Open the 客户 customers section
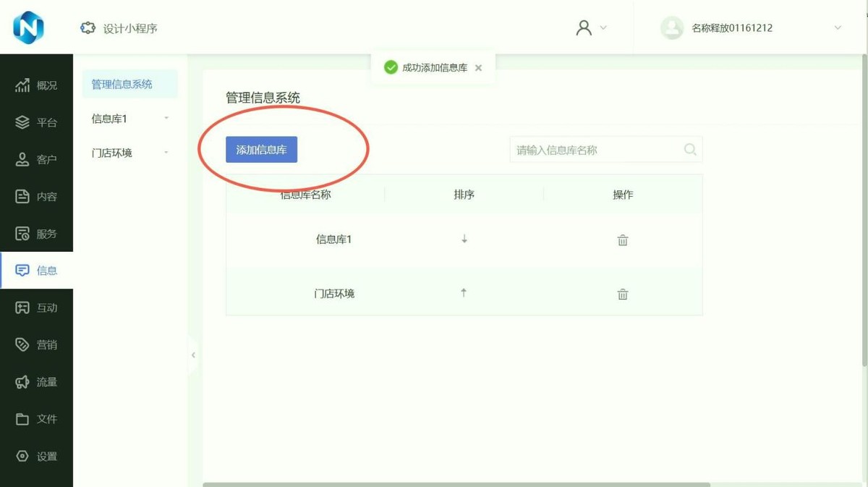This screenshot has width=868, height=487. pos(36,158)
